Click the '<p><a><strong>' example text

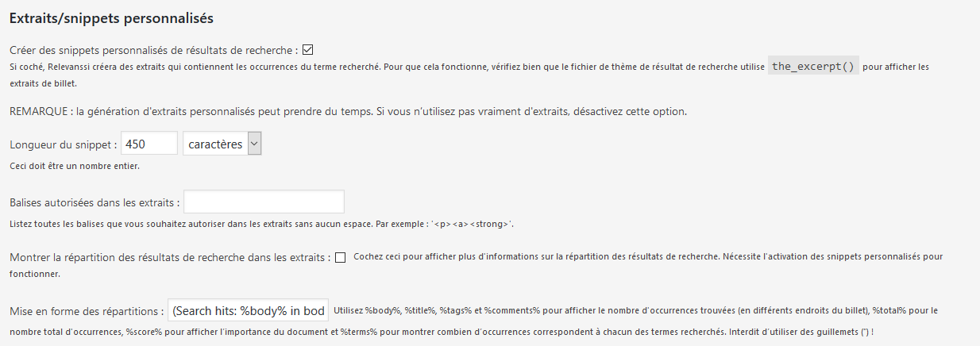tap(472, 225)
